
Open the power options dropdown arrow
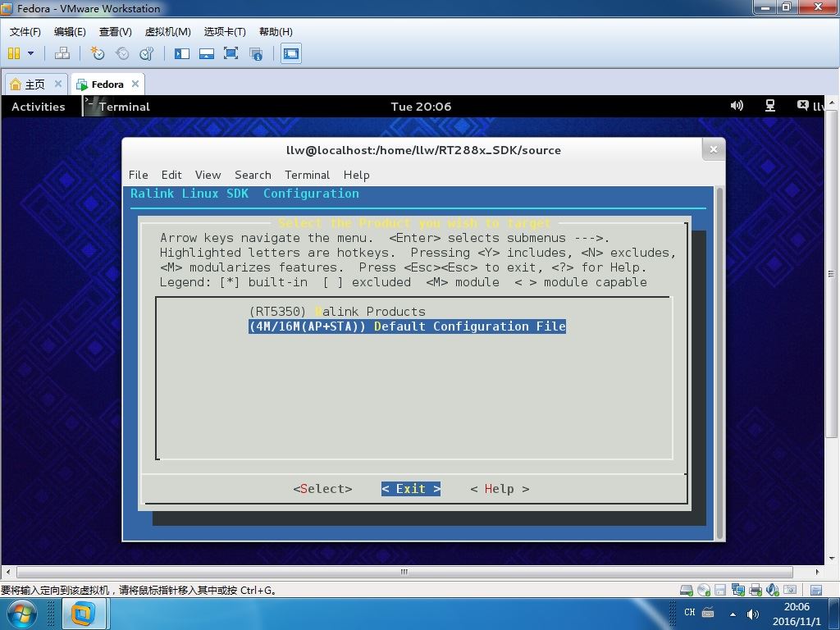coord(30,53)
